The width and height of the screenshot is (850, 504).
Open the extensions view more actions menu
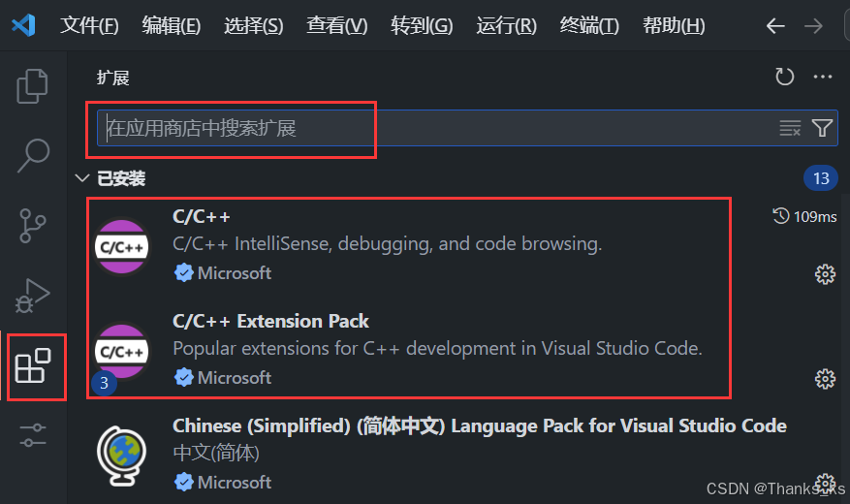[x=822, y=77]
